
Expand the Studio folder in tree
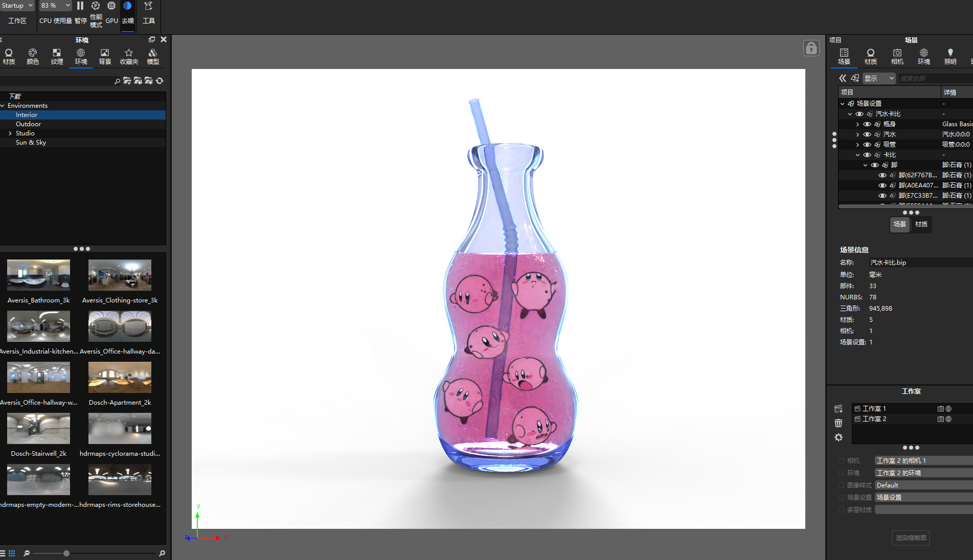(10, 133)
